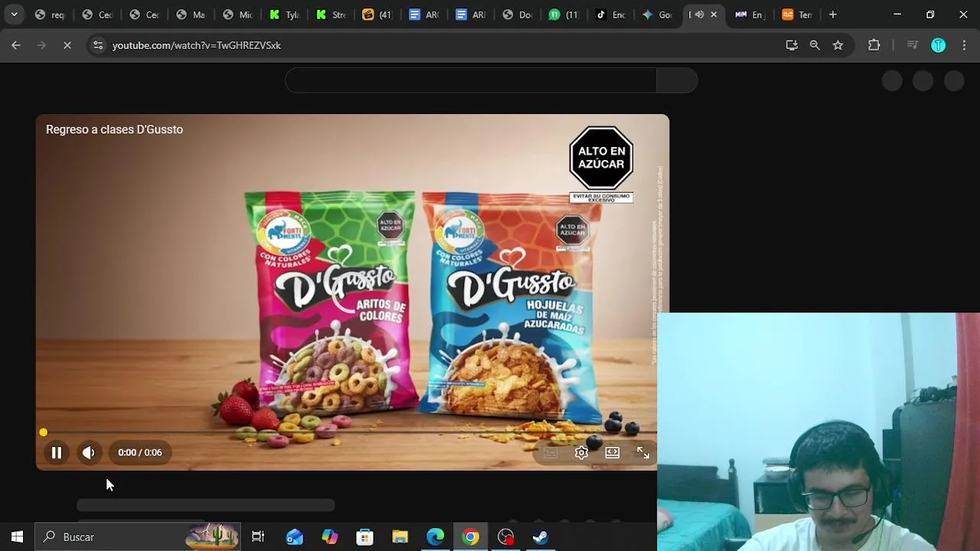Open Outlook from the taskbar
Viewport: 980px width, 551px height.
click(x=294, y=537)
